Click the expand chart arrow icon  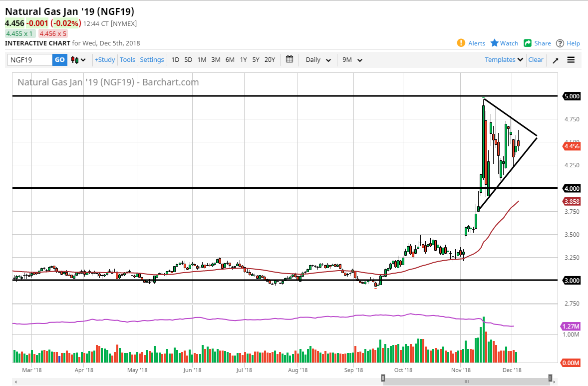556,60
